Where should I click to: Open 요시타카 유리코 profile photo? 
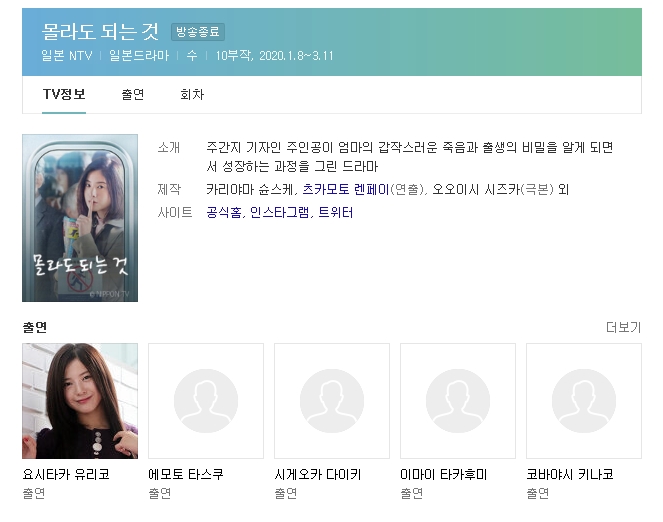point(80,401)
